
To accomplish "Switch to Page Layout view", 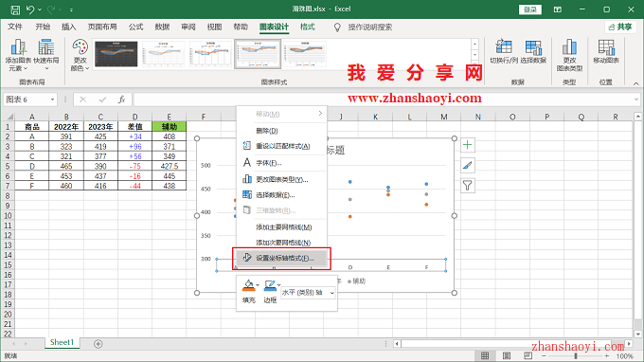I will click(507, 355).
